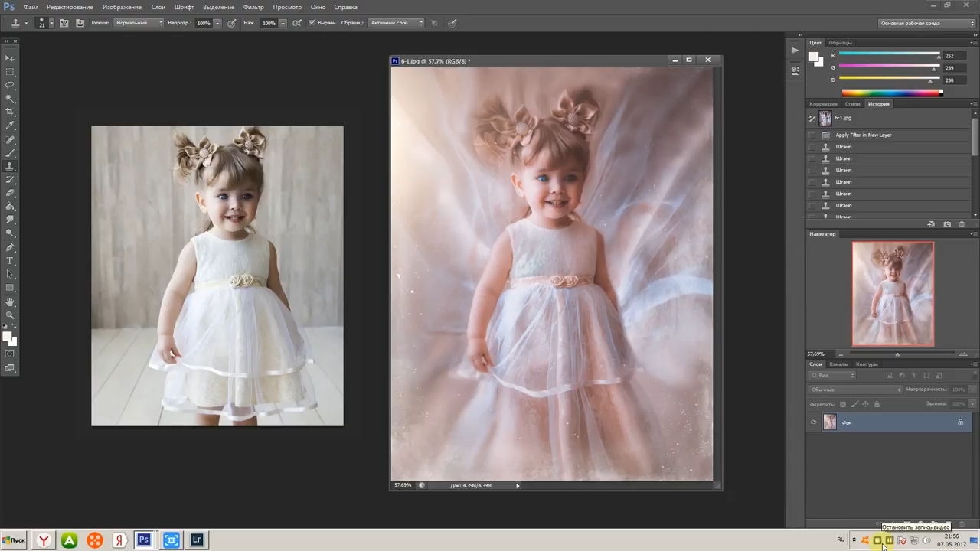Set history brush source on the 6-1.jpg snapshot
This screenshot has height=551, width=980.
(x=812, y=119)
